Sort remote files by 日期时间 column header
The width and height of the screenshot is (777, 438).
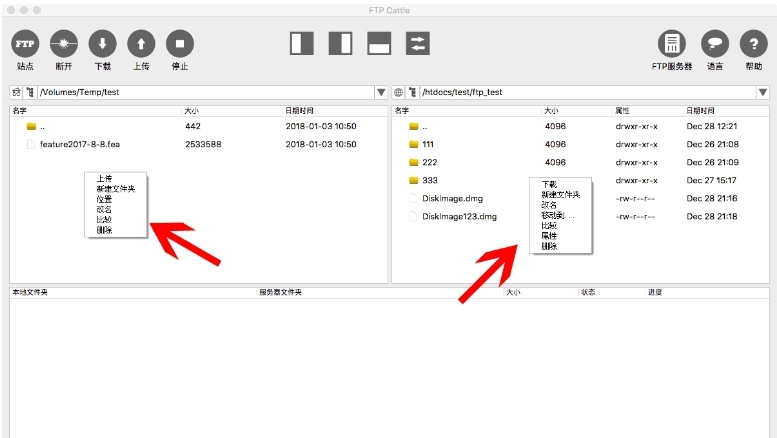tap(700, 110)
